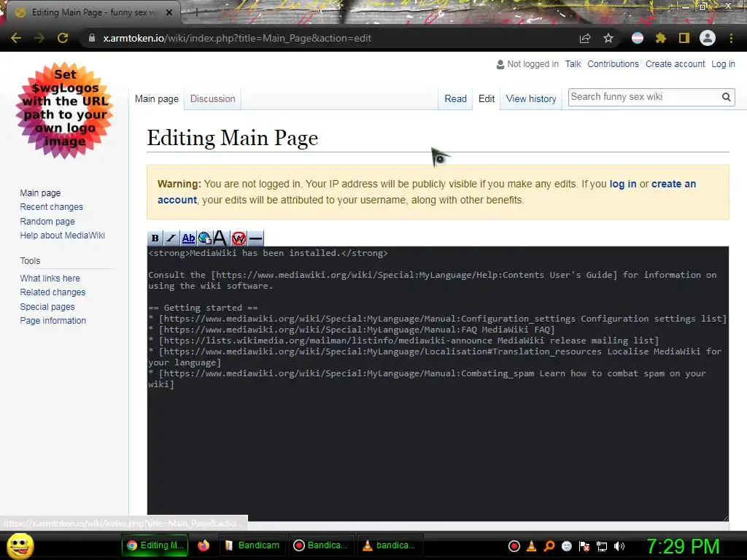This screenshot has width=747, height=560.
Task: Open start menu smiley face button
Action: 20,545
